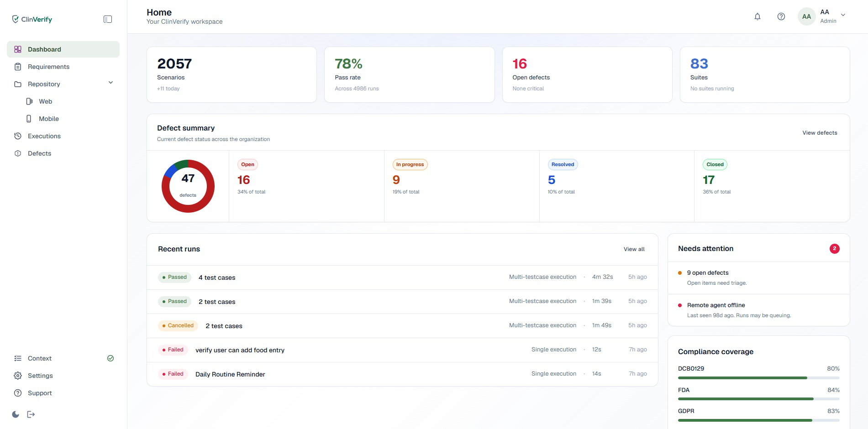Click the defects donut chart
This screenshot has height=429, width=868.
(188, 186)
